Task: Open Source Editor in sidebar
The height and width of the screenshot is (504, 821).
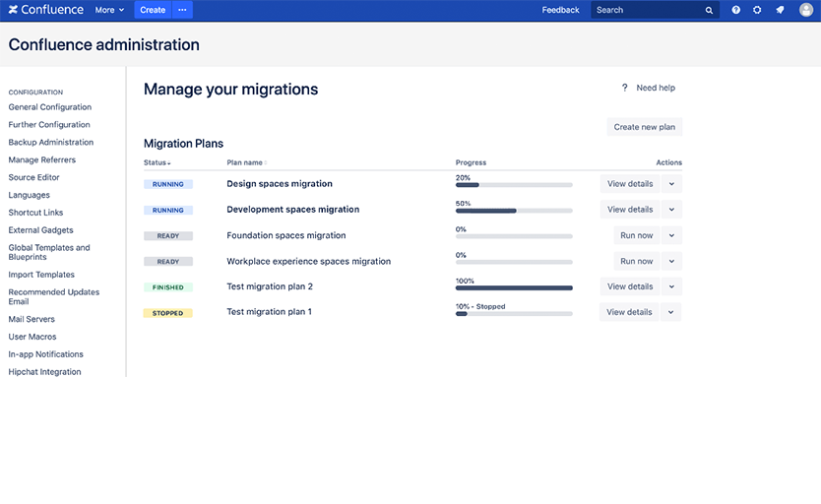Action: [34, 177]
